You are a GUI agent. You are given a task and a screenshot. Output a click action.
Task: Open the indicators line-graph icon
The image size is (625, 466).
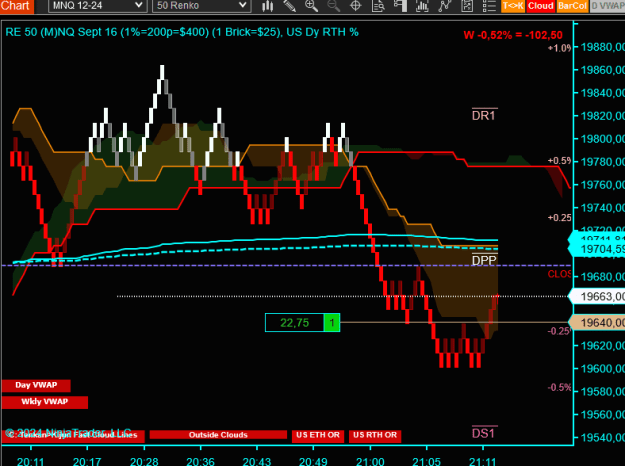point(444,6)
